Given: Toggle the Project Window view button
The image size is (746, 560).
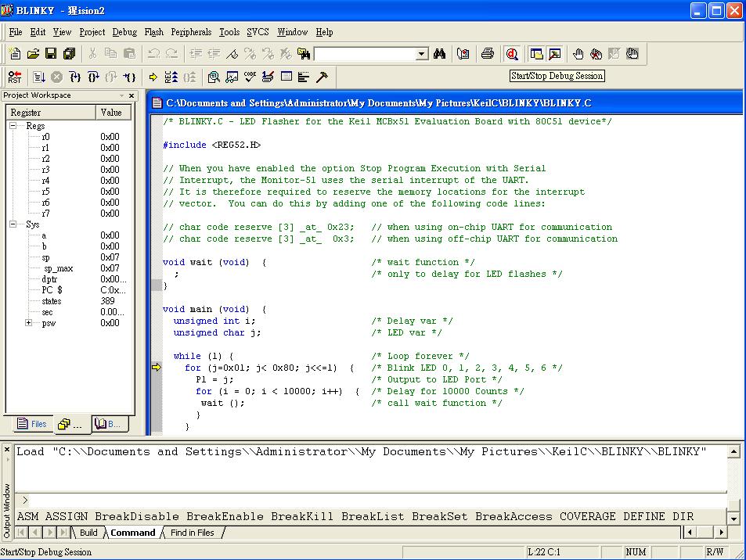Looking at the screenshot, I should click(537, 54).
